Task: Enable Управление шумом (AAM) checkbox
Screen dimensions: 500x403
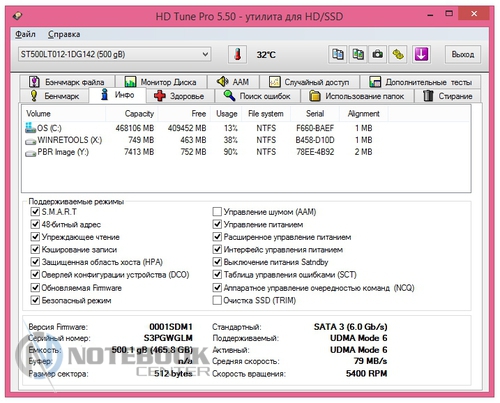Action: click(217, 211)
